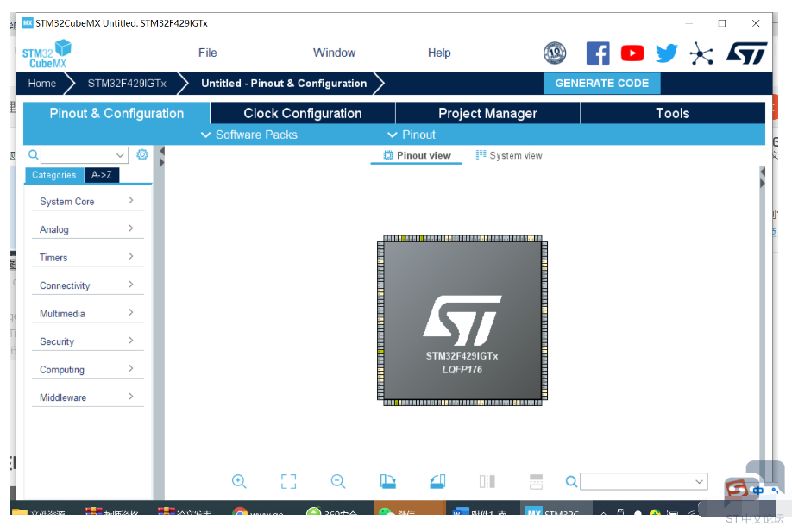Go to Home breadcrumb
The height and width of the screenshot is (532, 792).
41,84
